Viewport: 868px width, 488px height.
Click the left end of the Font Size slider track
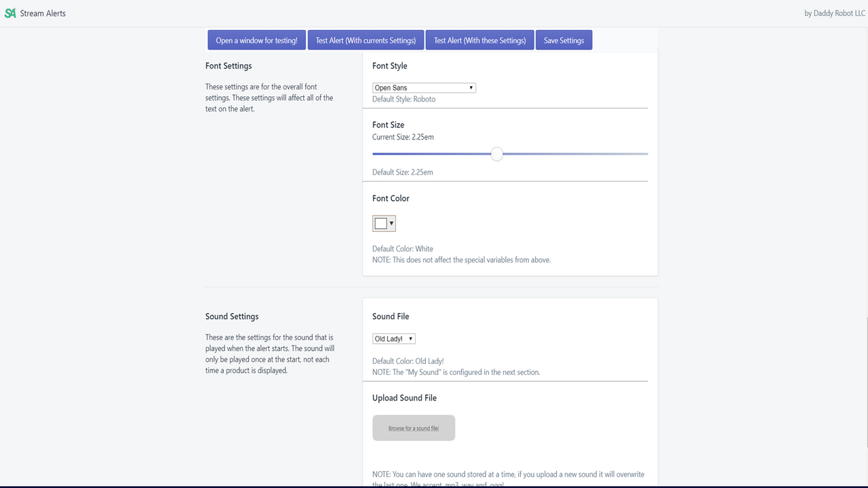[375, 154]
